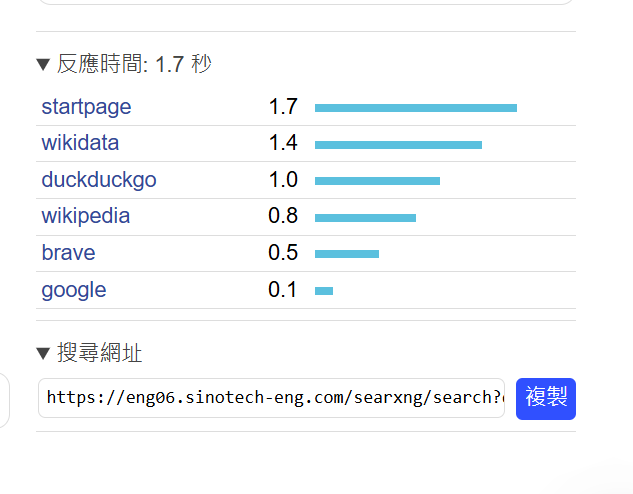Click the wikipedia response time bar

[365, 217]
